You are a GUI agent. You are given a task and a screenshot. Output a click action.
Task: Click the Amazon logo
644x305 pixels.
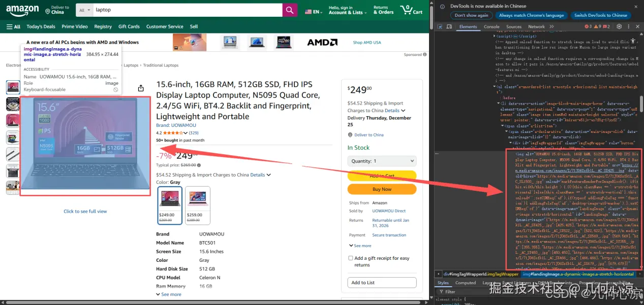pos(22,10)
